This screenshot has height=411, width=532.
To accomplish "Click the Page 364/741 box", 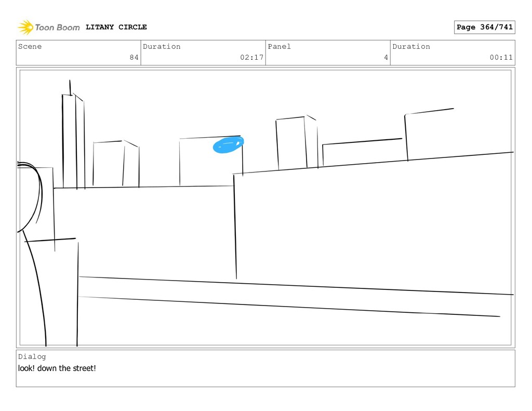I will (484, 27).
